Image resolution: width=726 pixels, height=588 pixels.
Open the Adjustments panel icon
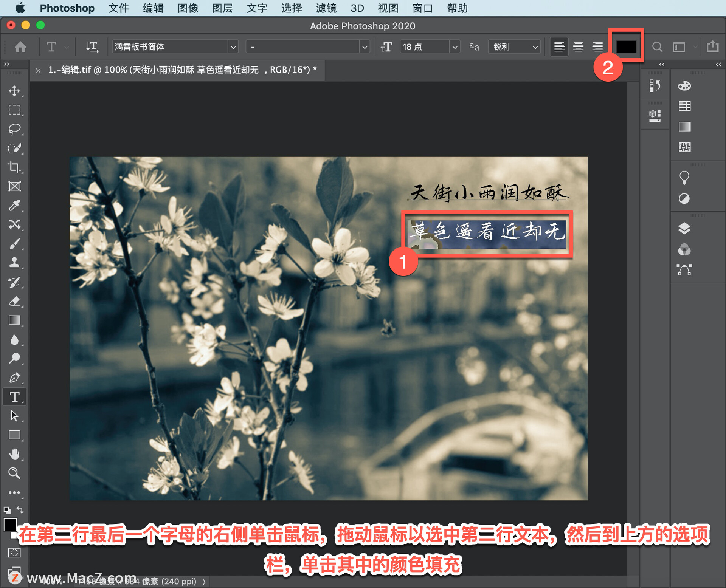[x=684, y=198]
